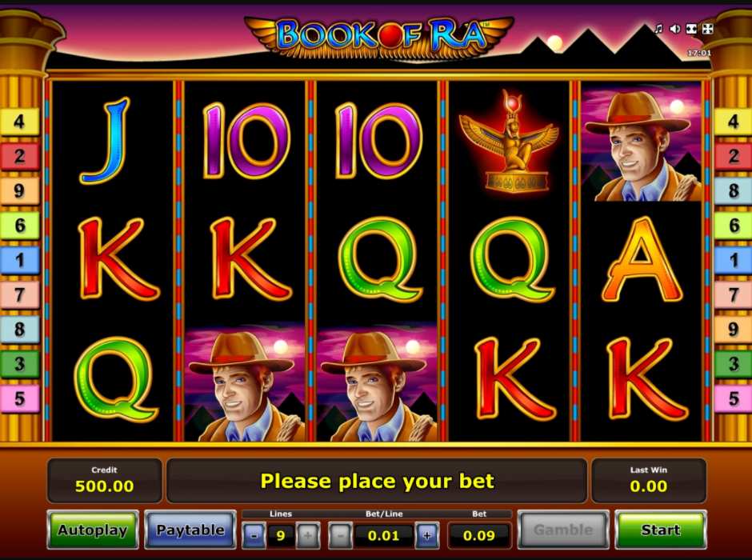This screenshot has width=752, height=560.
Task: Select red payline 2 marker on left
Action: [x=19, y=156]
